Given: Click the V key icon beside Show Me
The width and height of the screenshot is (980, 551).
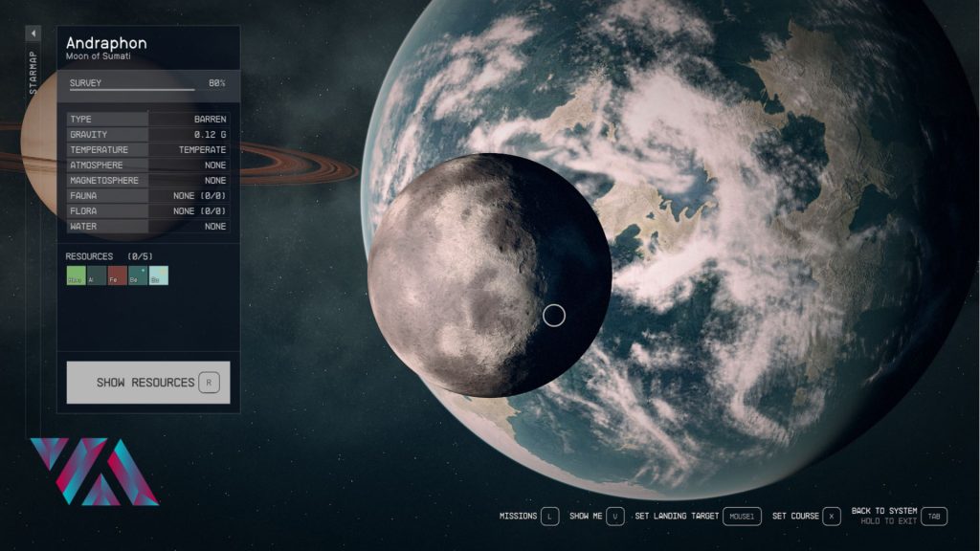Looking at the screenshot, I should pos(616,517).
